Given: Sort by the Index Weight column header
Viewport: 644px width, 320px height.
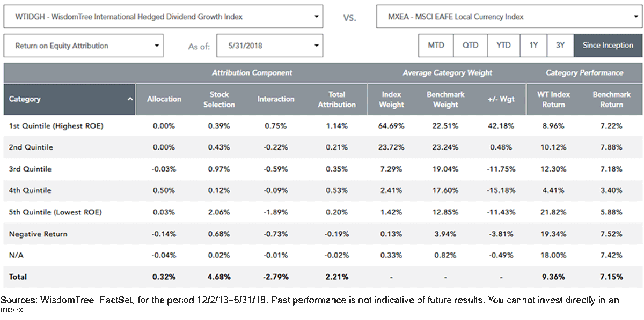Looking at the screenshot, I should tap(391, 99).
